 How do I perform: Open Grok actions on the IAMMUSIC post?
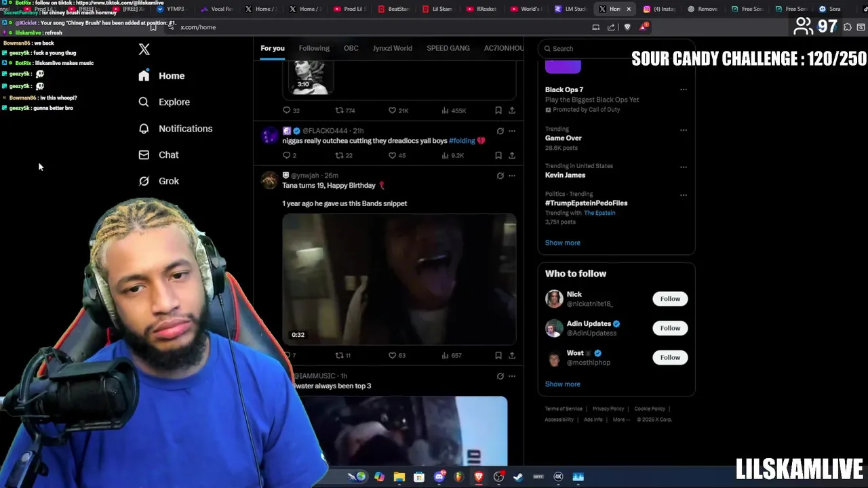(x=500, y=376)
